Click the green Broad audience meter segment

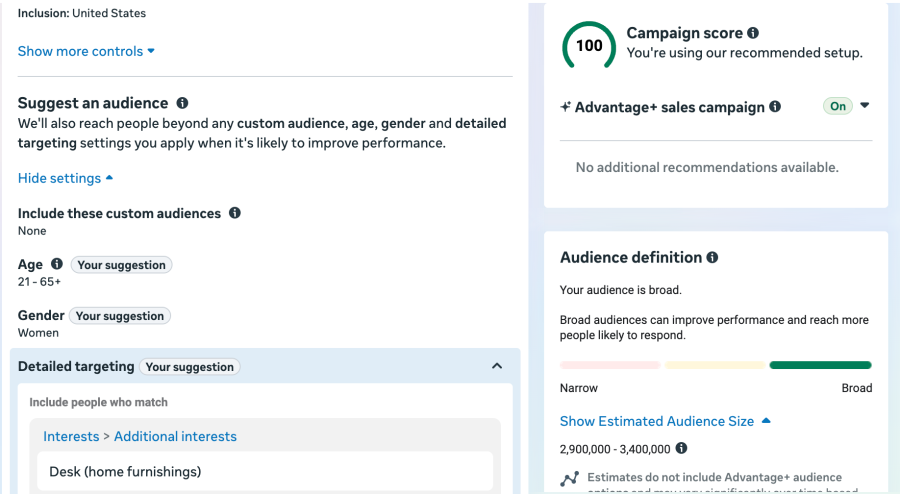point(820,365)
